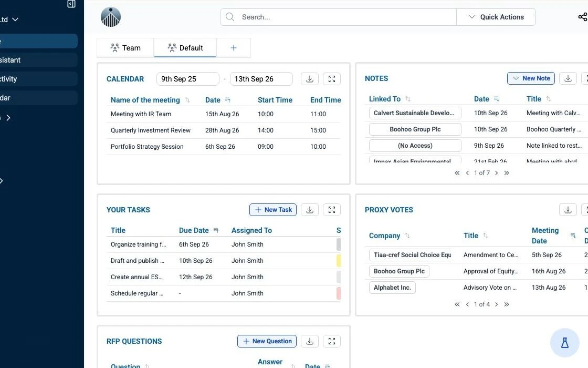
Task: Sort Proxy Votes by Title icon
Action: click(486, 236)
